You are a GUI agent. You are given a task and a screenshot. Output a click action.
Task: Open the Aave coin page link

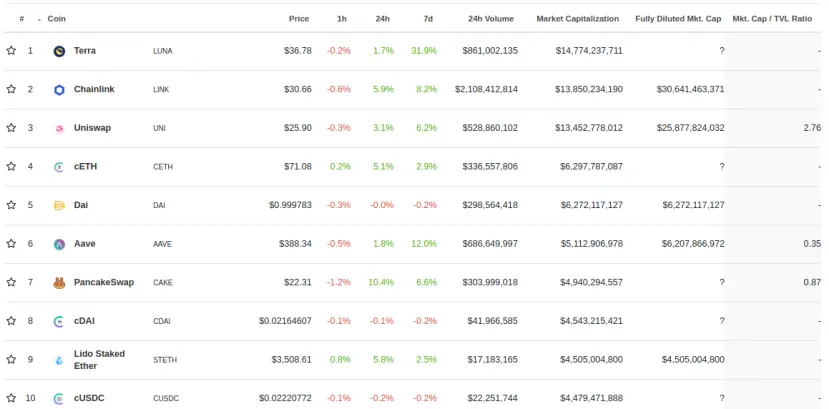click(x=85, y=243)
